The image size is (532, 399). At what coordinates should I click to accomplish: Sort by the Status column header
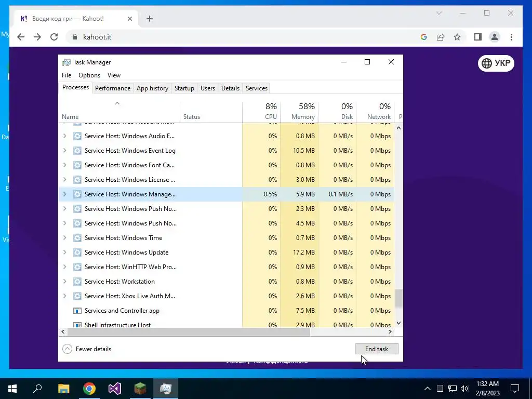(211, 112)
